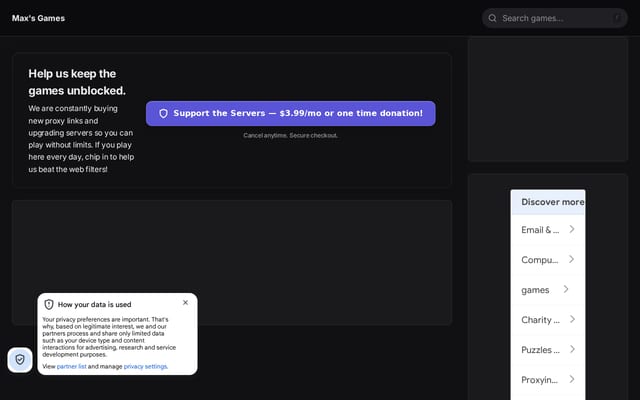
Task: Open the privacy settings link
Action: click(x=145, y=366)
